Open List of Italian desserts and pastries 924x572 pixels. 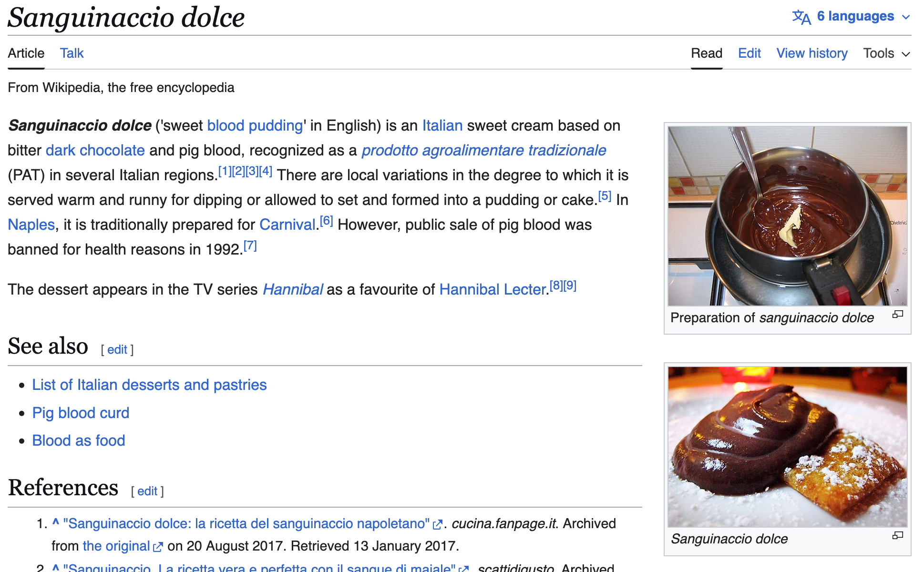[x=149, y=385]
